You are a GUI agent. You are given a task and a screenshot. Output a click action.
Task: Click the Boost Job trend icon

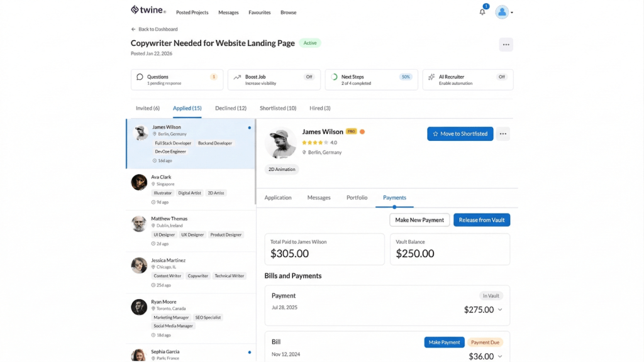coord(237,77)
